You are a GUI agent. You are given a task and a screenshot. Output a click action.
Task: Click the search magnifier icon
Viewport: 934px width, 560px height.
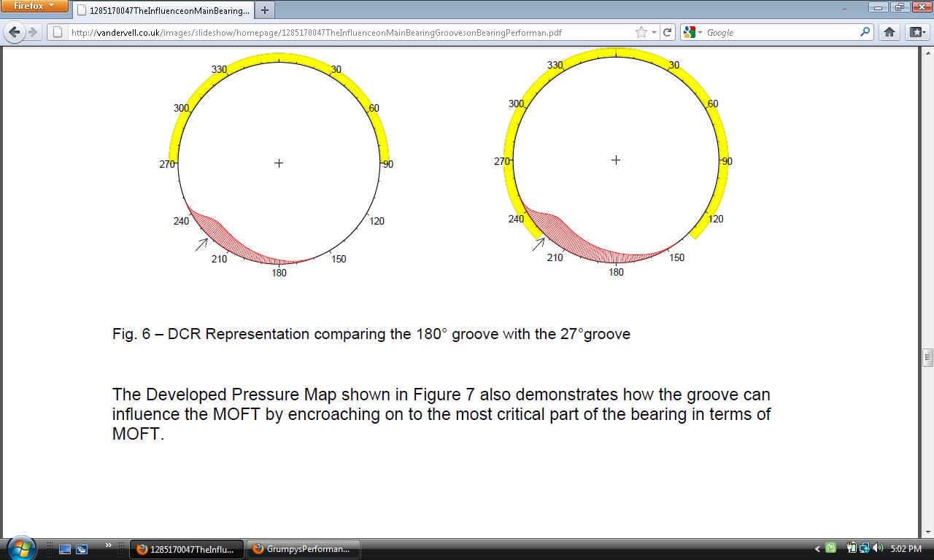(865, 32)
